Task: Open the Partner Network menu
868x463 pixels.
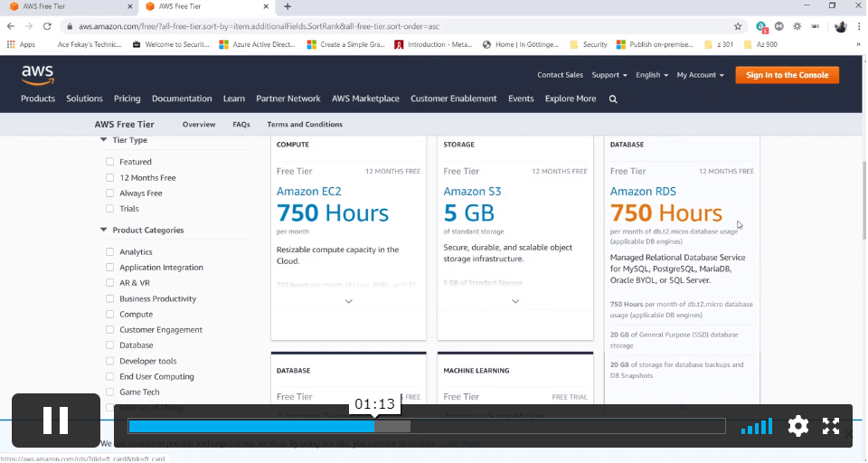Action: [x=288, y=99]
